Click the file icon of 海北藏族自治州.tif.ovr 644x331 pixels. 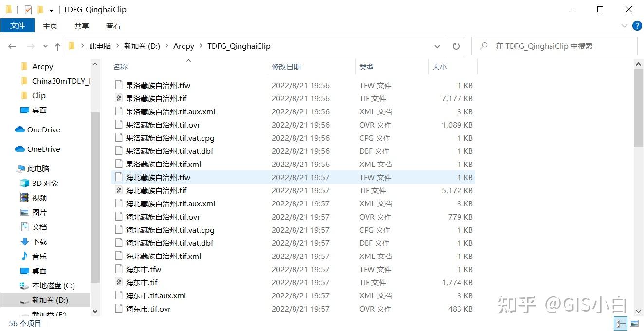tap(118, 217)
